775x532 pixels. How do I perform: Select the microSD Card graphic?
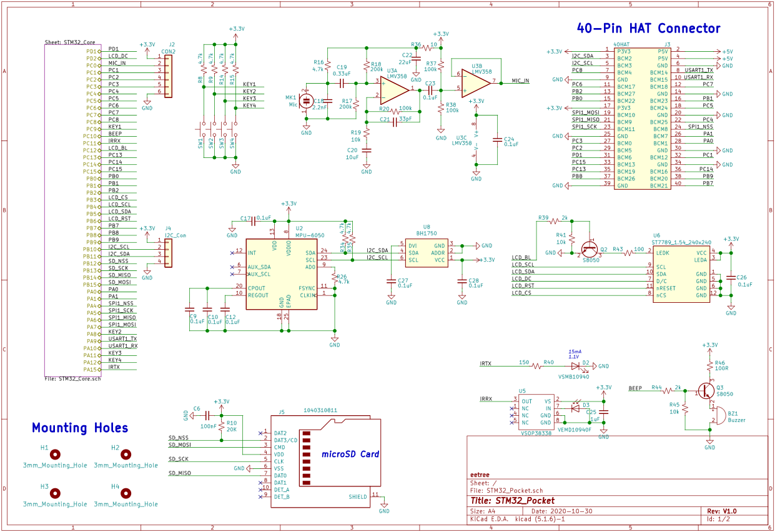340,453
